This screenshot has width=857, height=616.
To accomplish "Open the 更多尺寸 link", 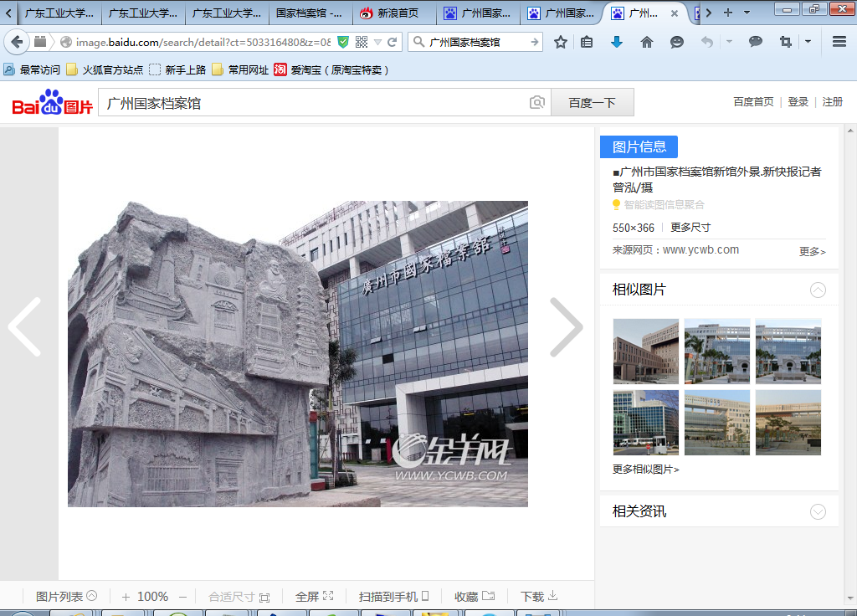I will [x=690, y=228].
